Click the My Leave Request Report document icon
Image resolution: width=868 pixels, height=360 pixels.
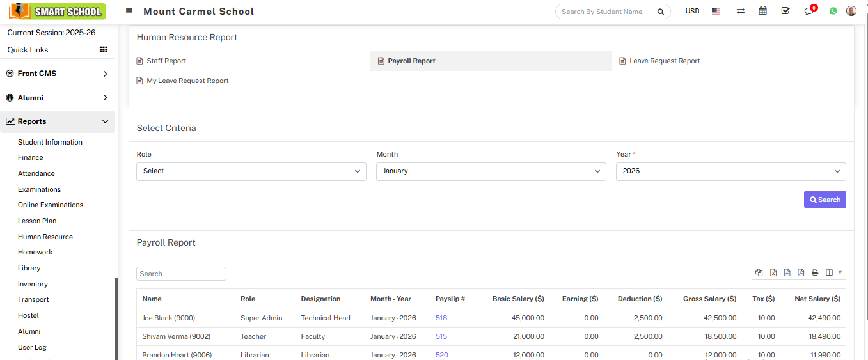coord(140,81)
